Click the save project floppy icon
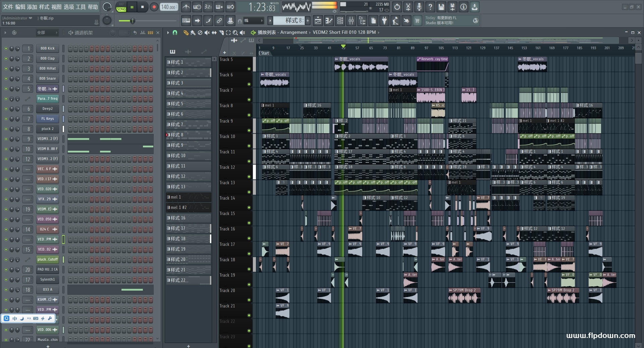Viewport: 644px width, 348px height. 441,7
